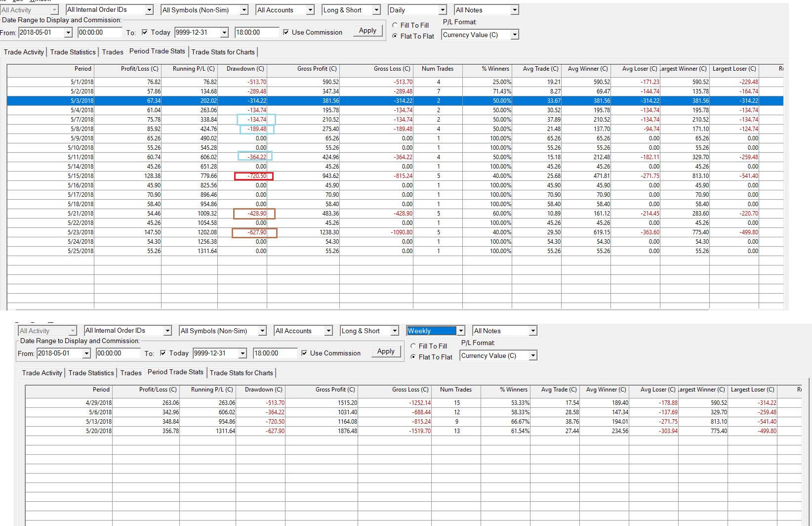Open the Weekly period dropdown in bottom panel
The image size is (812, 526).
coord(460,331)
